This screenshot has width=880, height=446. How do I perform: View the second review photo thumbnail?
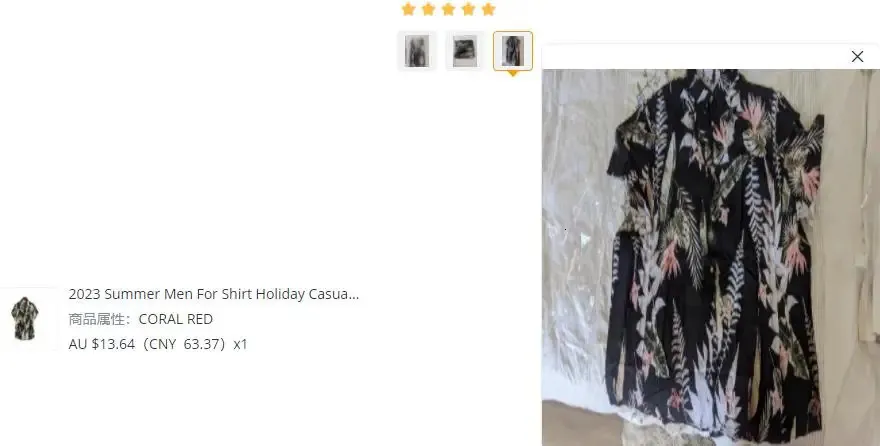point(465,51)
